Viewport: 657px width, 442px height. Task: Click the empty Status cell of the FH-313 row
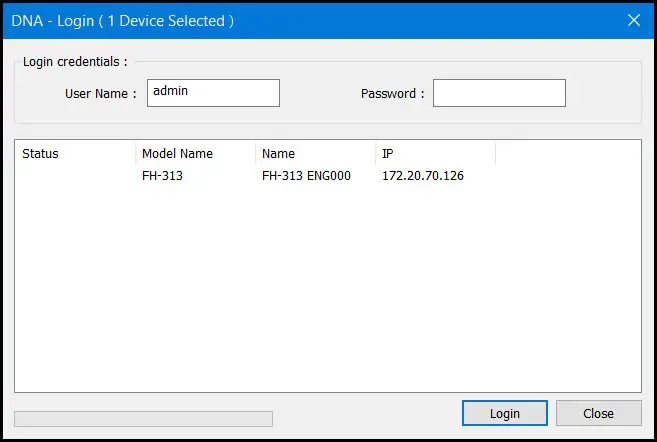[75, 176]
